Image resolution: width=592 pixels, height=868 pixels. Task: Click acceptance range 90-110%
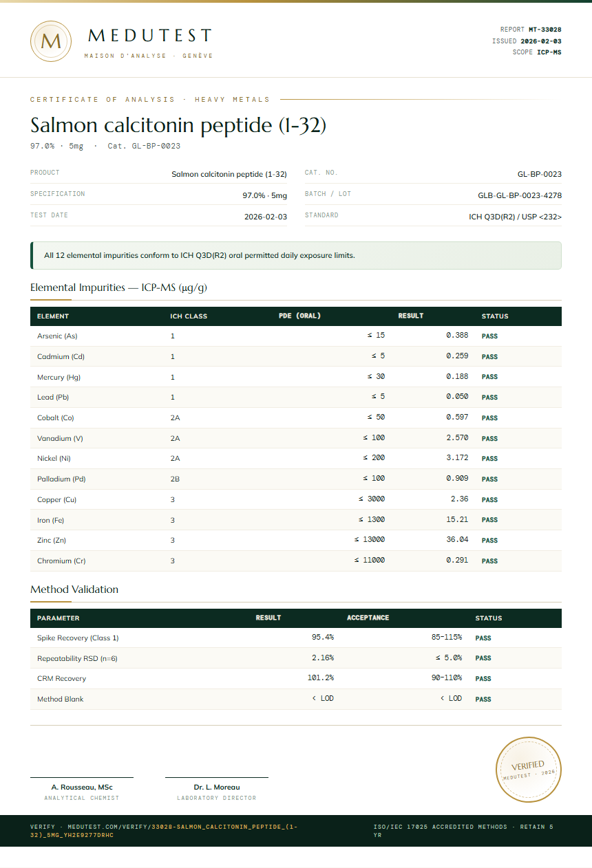[x=447, y=678]
